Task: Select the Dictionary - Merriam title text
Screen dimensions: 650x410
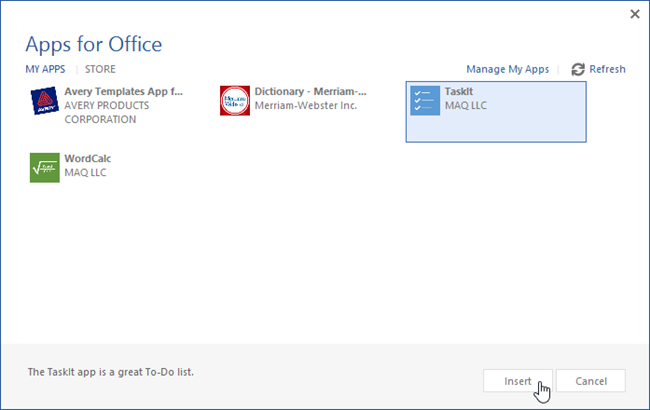Action: [x=310, y=92]
